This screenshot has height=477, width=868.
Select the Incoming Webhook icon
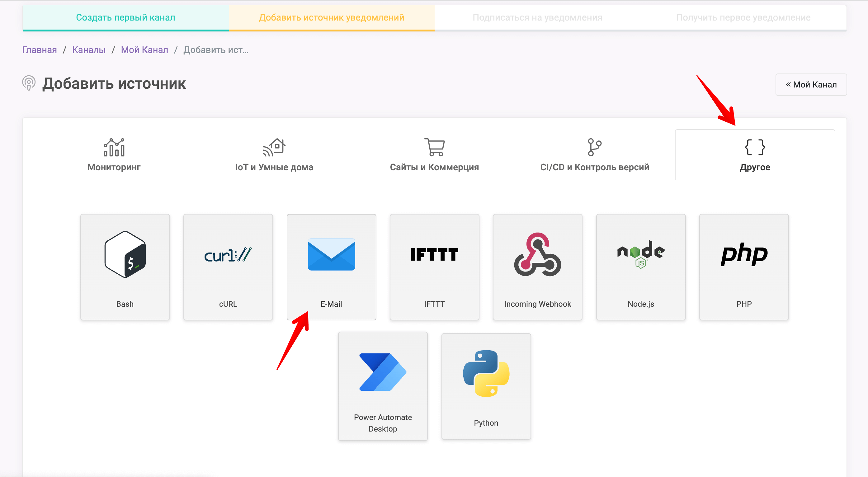pyautogui.click(x=537, y=254)
